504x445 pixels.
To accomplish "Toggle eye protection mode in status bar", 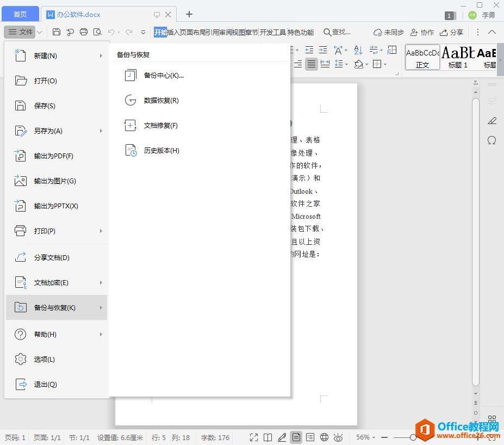I will (338, 437).
